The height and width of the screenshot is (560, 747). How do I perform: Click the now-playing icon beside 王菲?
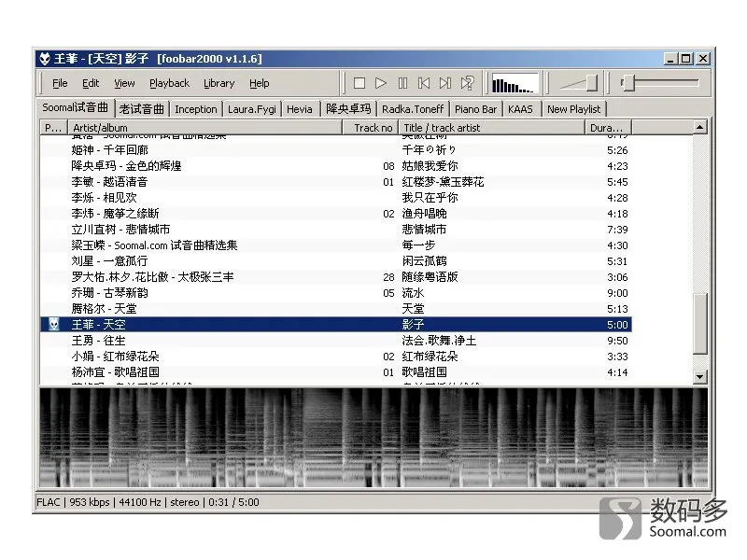[x=54, y=324]
